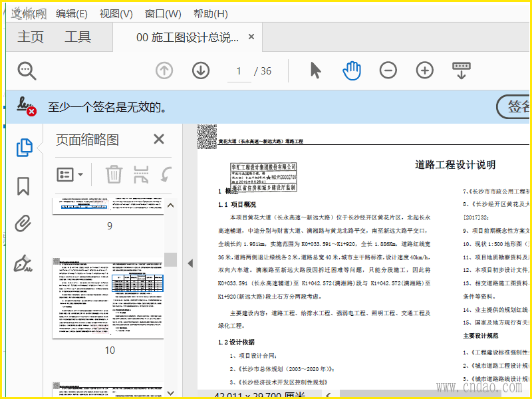The width and height of the screenshot is (532, 399).
Task: Click the 1、项目设计合同 list line
Action: tap(253, 356)
